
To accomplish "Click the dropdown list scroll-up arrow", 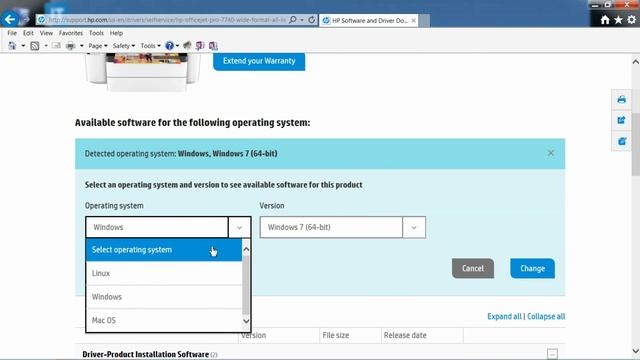I will 246,249.
